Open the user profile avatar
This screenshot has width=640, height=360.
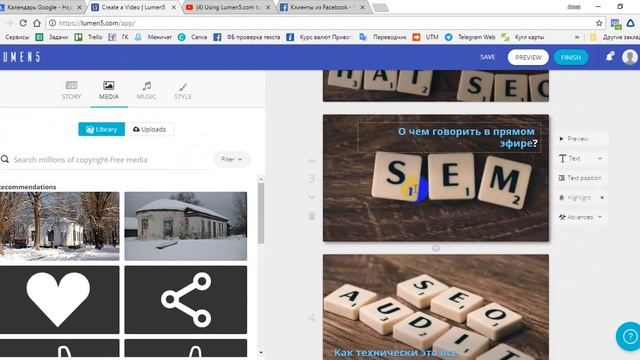(630, 57)
